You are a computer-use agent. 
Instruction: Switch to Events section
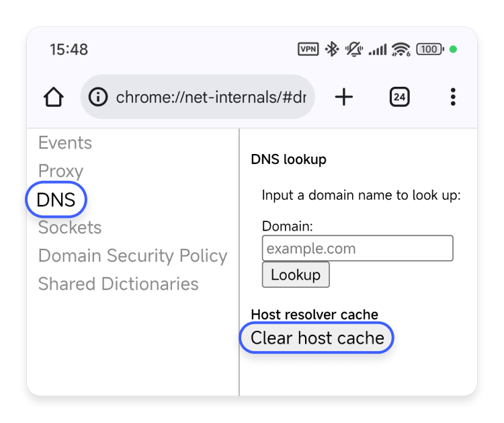coord(65,143)
